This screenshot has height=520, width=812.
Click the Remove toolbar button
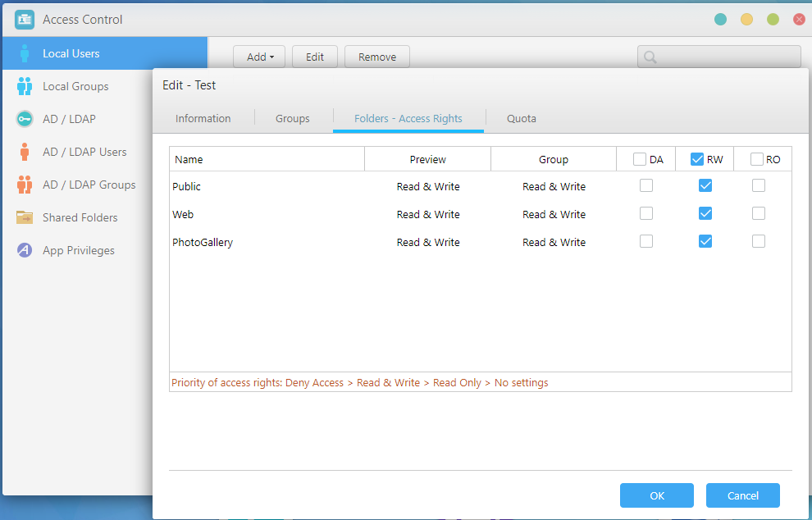click(x=377, y=57)
